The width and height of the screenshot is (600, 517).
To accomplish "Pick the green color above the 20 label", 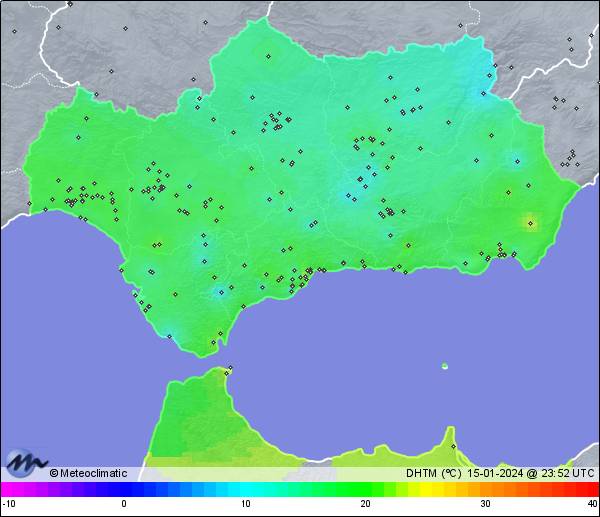I will [x=365, y=489].
